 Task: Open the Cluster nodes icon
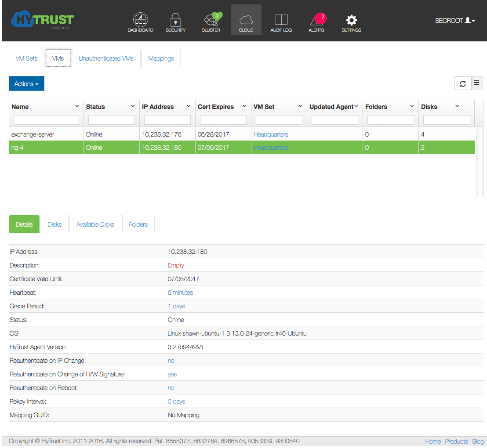[211, 20]
